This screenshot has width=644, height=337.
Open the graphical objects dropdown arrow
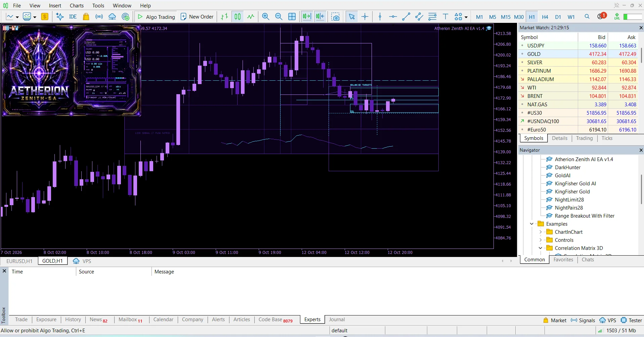click(466, 17)
